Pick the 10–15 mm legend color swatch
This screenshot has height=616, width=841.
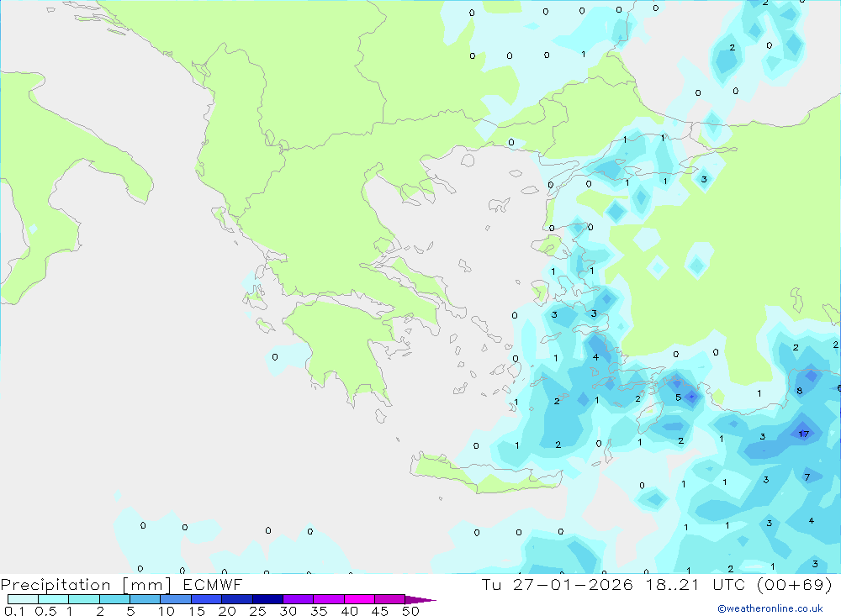176,599
